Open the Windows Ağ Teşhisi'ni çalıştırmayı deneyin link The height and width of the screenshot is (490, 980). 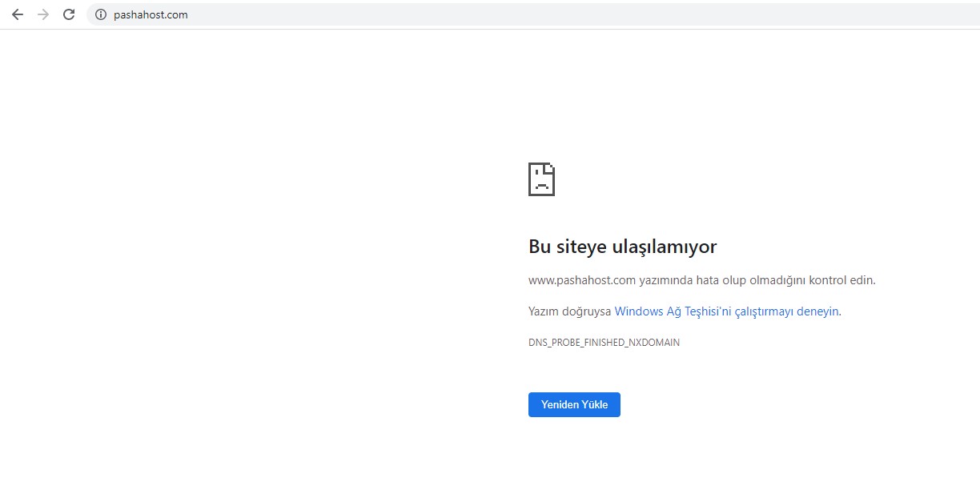point(726,311)
